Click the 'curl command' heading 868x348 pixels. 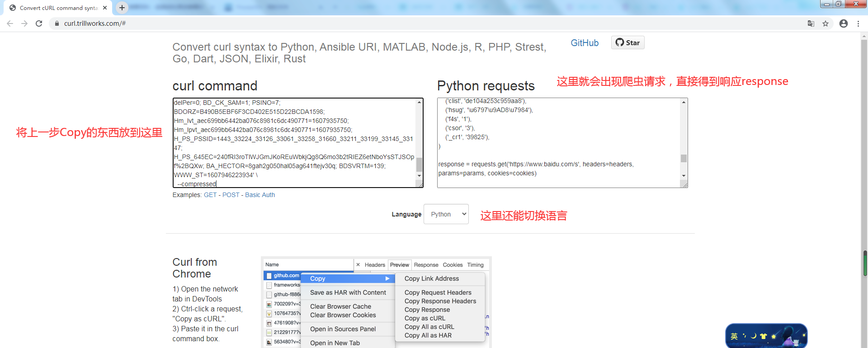(x=215, y=86)
